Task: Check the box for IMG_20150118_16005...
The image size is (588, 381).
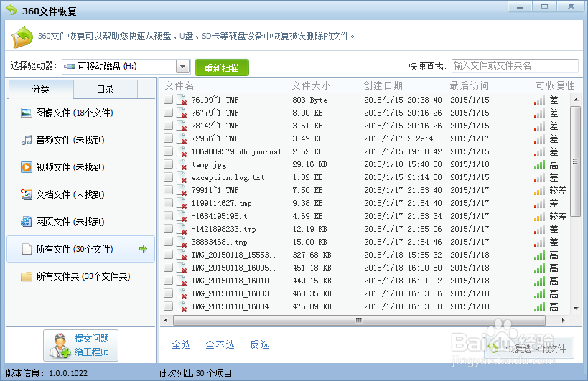Action: [169, 267]
